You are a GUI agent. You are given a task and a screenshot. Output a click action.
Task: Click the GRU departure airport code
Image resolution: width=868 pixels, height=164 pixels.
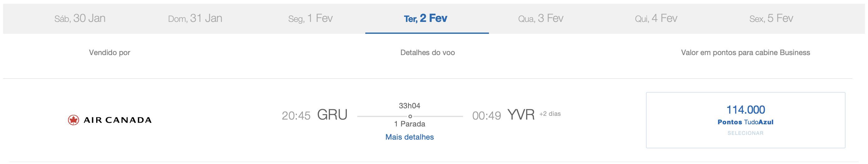pos(332,115)
